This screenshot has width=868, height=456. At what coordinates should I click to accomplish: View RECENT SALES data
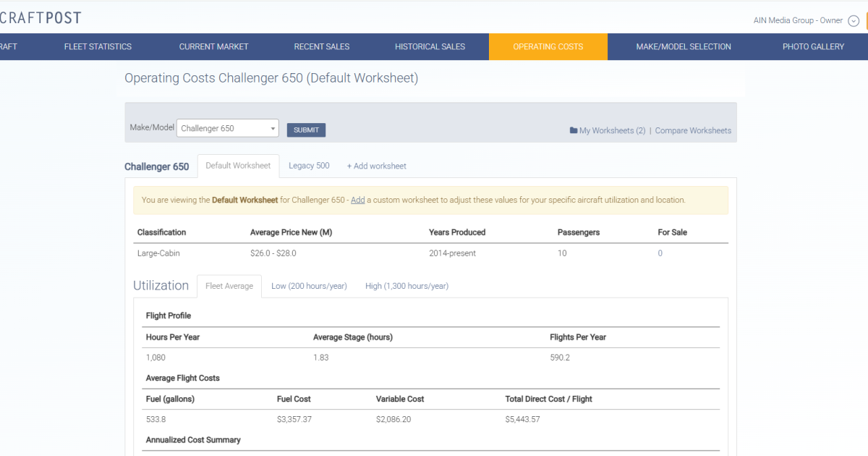click(321, 46)
